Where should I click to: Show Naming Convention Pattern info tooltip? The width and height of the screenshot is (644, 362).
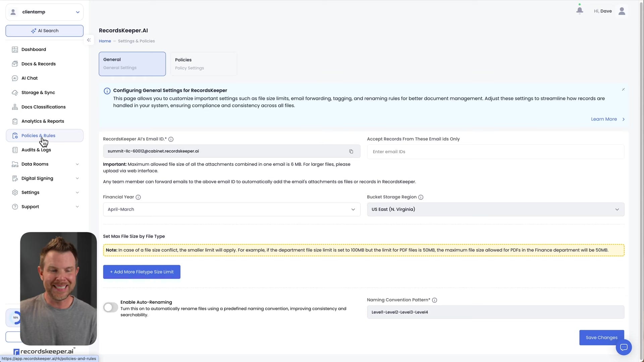435,300
